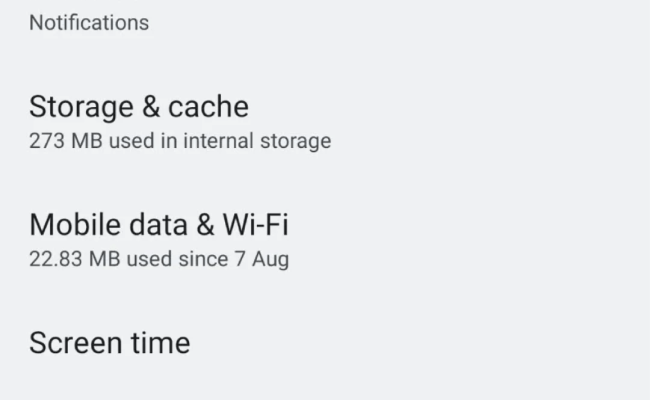
Task: Click the 22.83 MB used since 7 Aug text
Action: click(159, 259)
